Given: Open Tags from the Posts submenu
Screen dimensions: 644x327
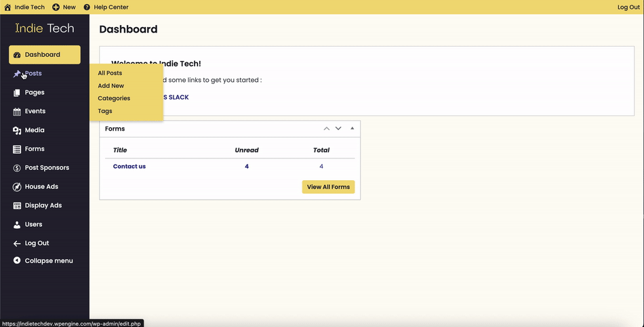Looking at the screenshot, I should tap(105, 111).
